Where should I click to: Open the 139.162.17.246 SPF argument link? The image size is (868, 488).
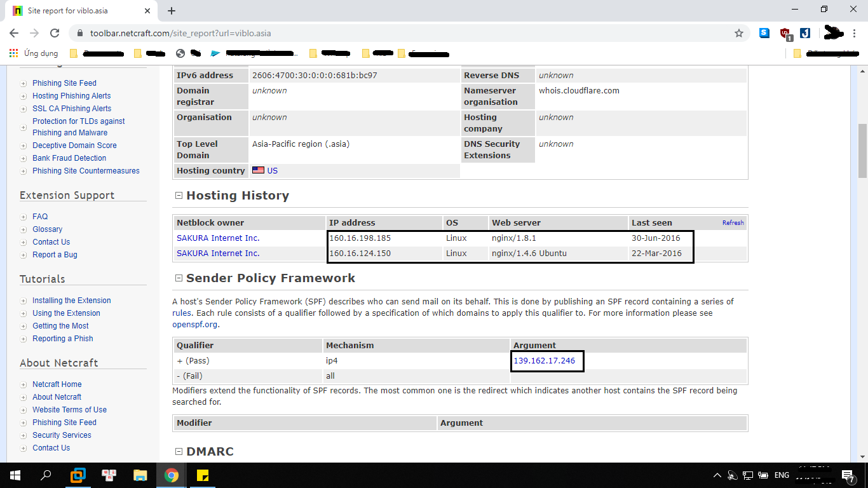point(544,361)
